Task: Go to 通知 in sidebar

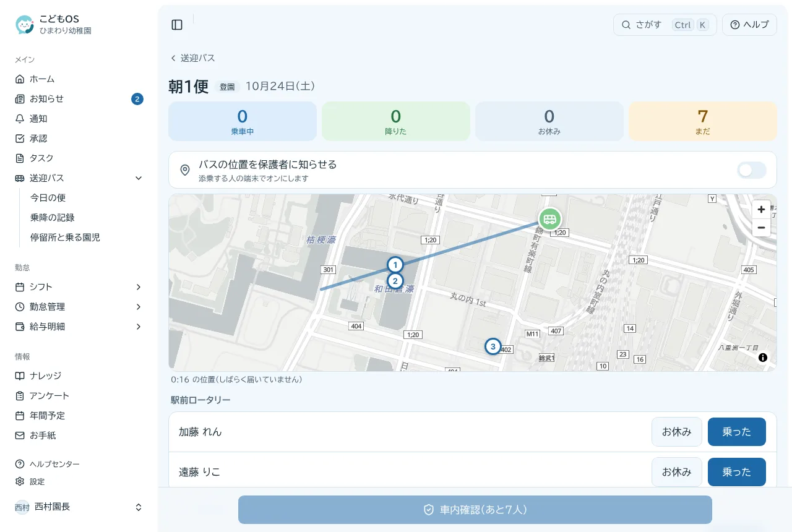Action: point(79,119)
